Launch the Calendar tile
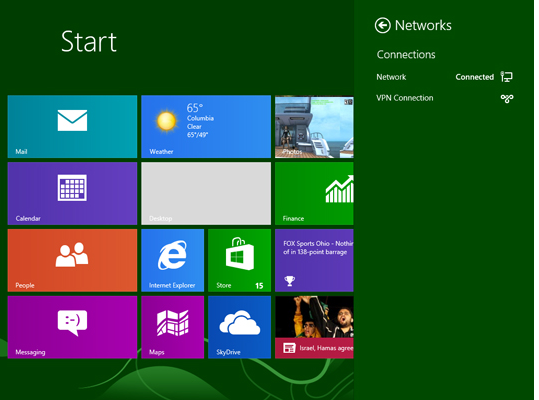This screenshot has width=539, height=400. point(72,193)
